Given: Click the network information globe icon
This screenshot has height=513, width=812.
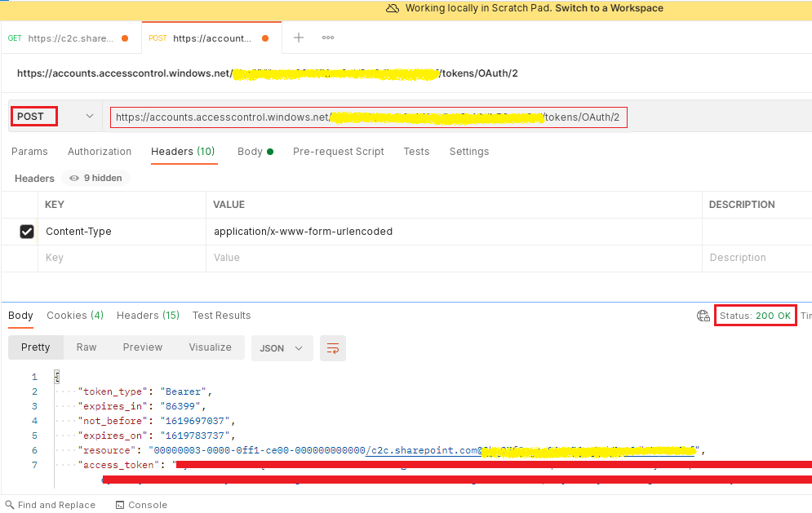Looking at the screenshot, I should 703,316.
